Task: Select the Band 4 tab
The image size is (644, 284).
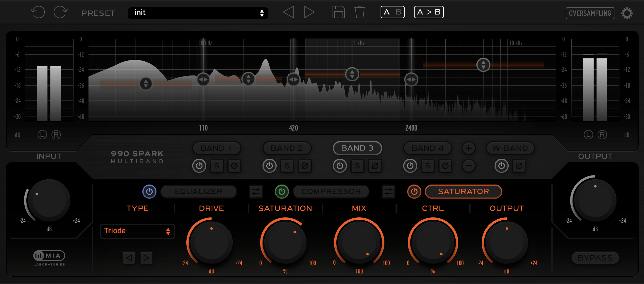Action: pyautogui.click(x=427, y=148)
